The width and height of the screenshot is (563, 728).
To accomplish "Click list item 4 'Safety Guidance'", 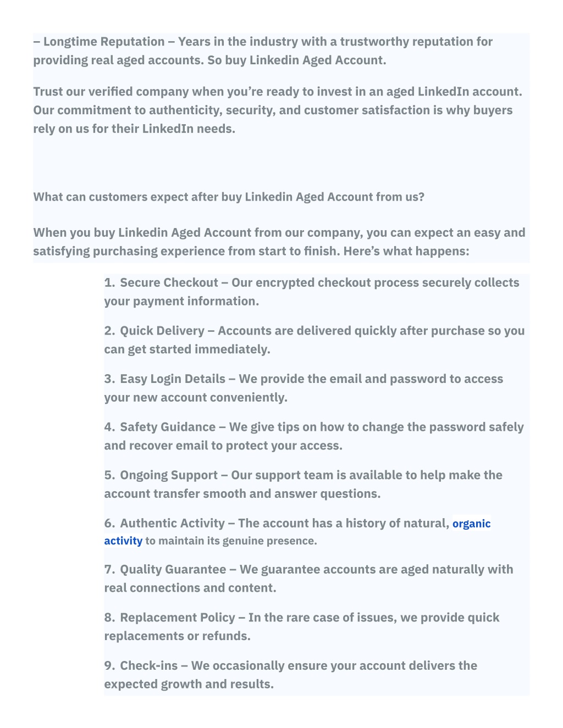I will pos(314,436).
